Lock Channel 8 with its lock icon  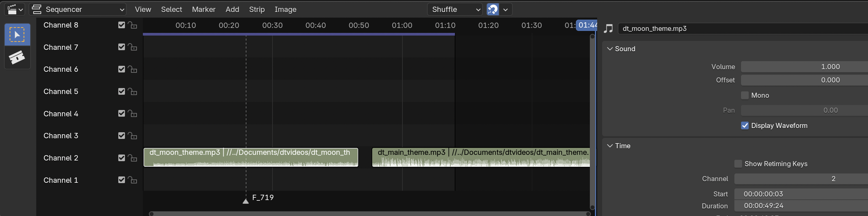pos(132,25)
